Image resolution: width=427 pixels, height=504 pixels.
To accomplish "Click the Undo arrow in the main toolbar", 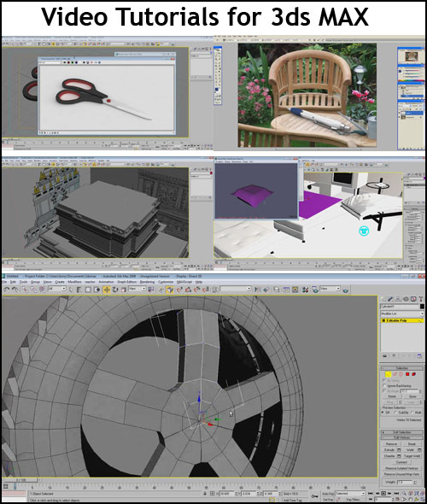I will pyautogui.click(x=7, y=290).
